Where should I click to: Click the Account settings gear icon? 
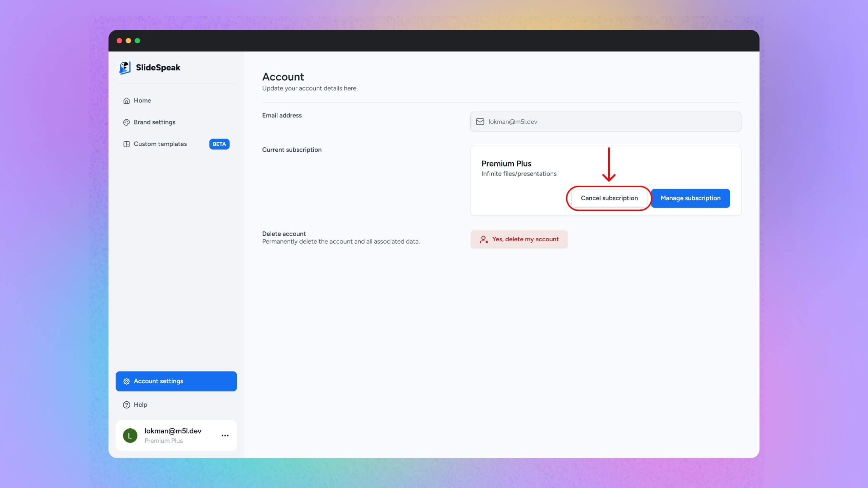pos(126,381)
